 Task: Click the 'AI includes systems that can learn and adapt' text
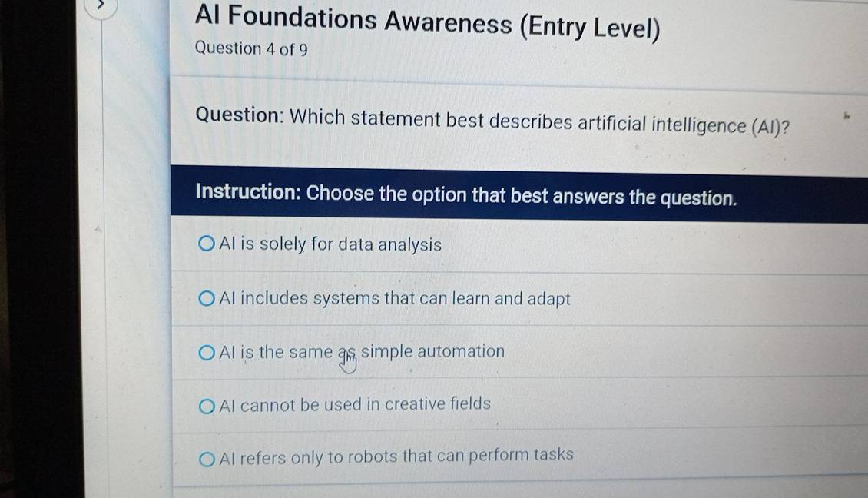click(395, 299)
